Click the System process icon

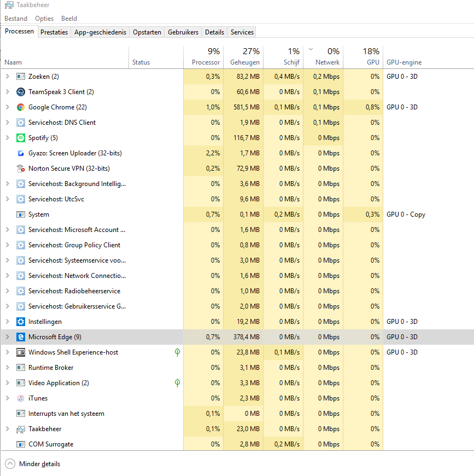21,214
